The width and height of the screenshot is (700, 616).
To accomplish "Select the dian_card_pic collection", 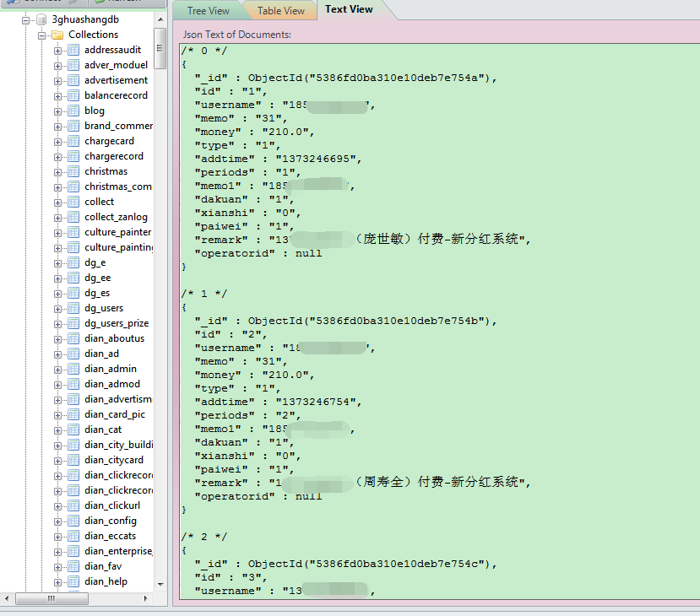I will 115,414.
